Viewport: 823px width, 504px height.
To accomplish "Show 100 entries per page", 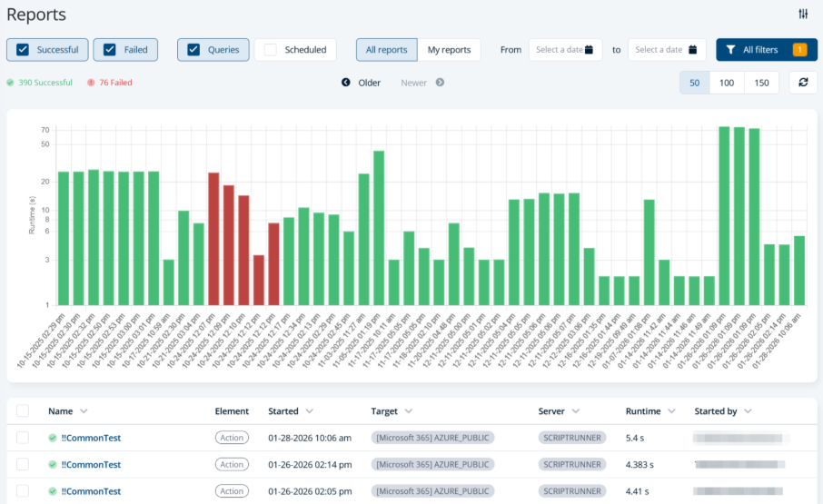I will (727, 83).
